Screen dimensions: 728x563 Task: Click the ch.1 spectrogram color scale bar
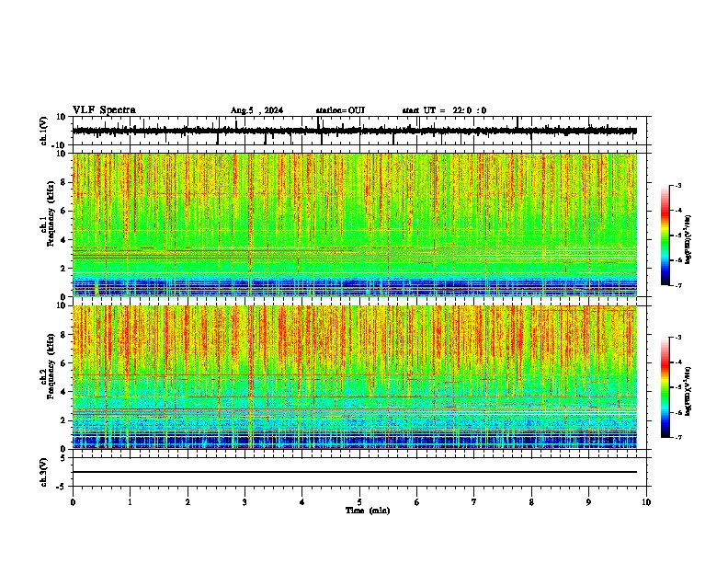pyautogui.click(x=665, y=236)
